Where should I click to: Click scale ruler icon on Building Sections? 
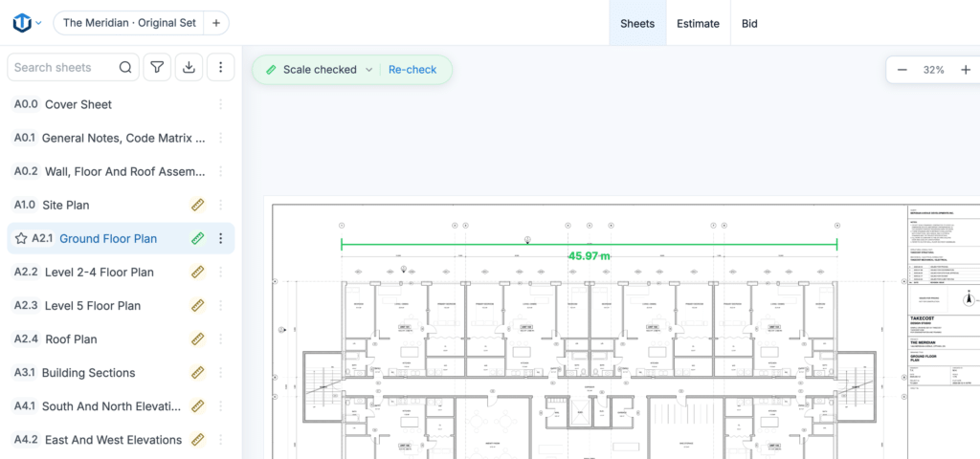[197, 373]
